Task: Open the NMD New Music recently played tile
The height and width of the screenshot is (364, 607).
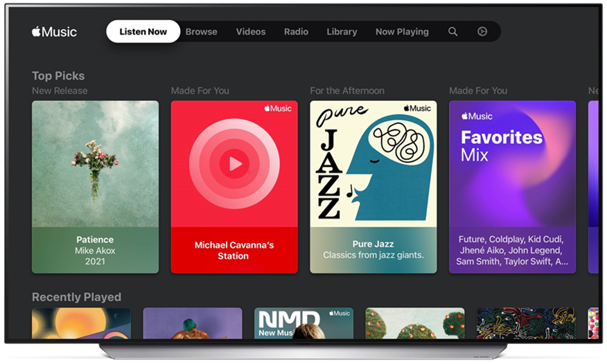Action: [x=304, y=323]
